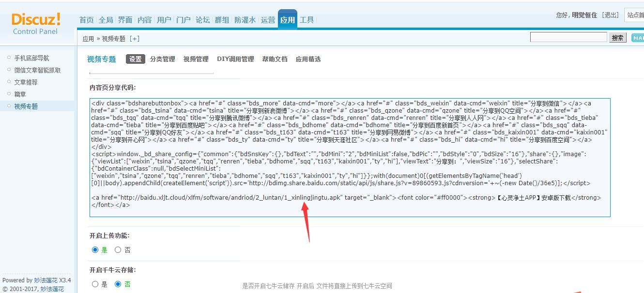Open the 首页 top menu
This screenshot has width=644, height=293.
pyautogui.click(x=87, y=20)
